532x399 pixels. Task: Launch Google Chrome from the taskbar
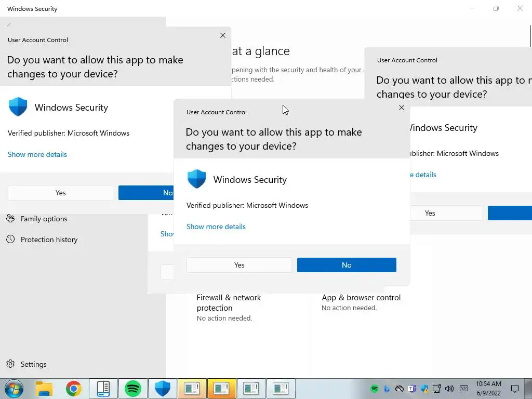point(74,389)
